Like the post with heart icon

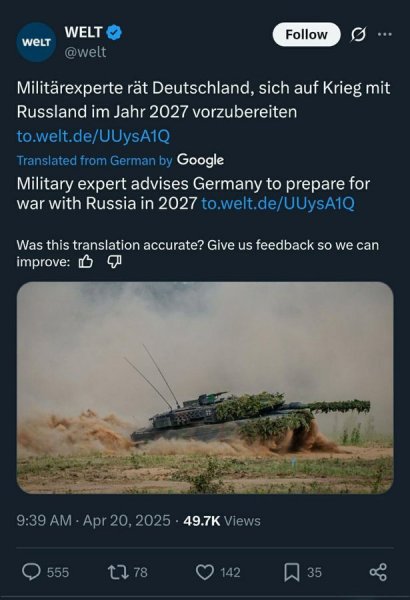click(x=205, y=572)
